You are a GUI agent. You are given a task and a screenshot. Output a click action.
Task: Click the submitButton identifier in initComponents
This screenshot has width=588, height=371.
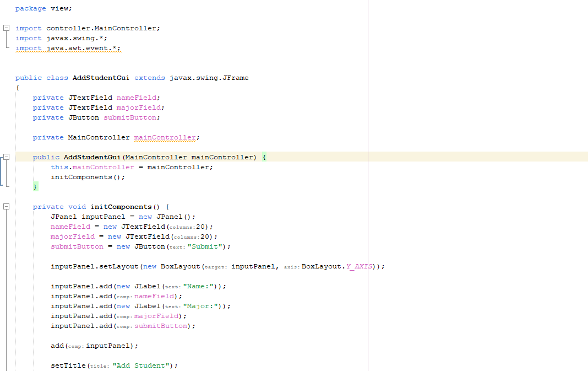pyautogui.click(x=77, y=246)
